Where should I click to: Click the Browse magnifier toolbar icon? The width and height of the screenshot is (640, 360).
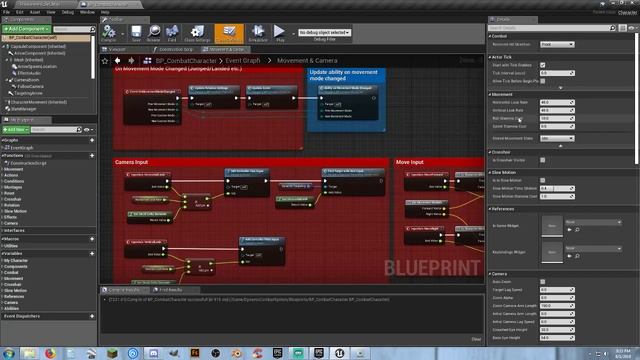point(154,32)
